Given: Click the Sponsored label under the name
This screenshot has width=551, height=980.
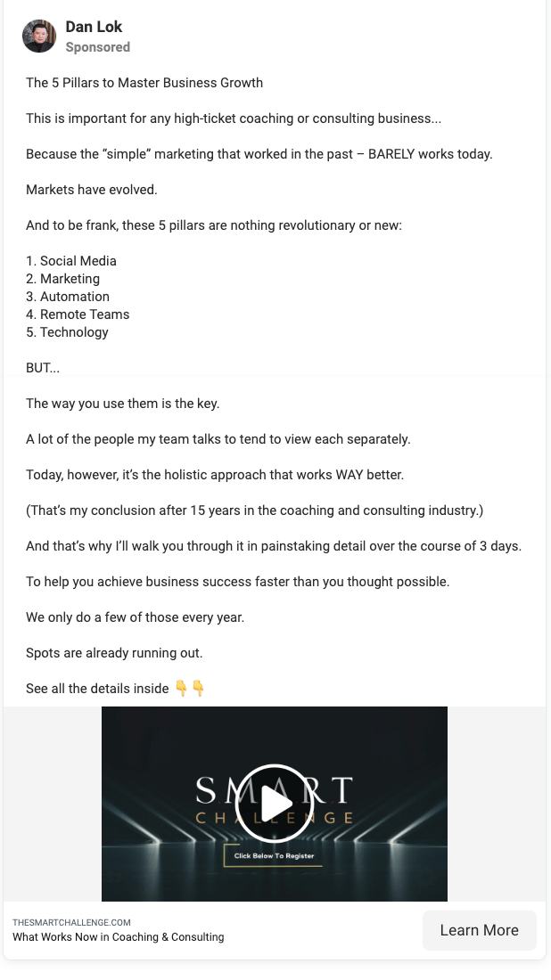Looking at the screenshot, I should click(98, 47).
